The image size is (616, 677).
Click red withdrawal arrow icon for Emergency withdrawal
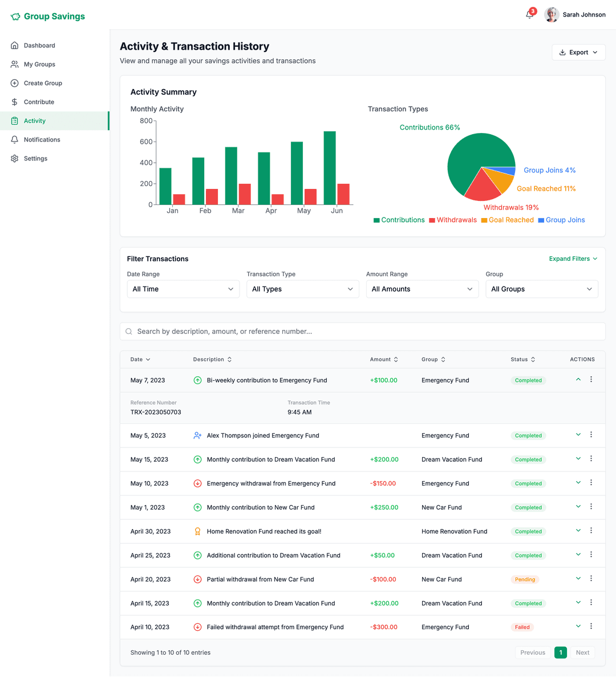[x=197, y=483]
